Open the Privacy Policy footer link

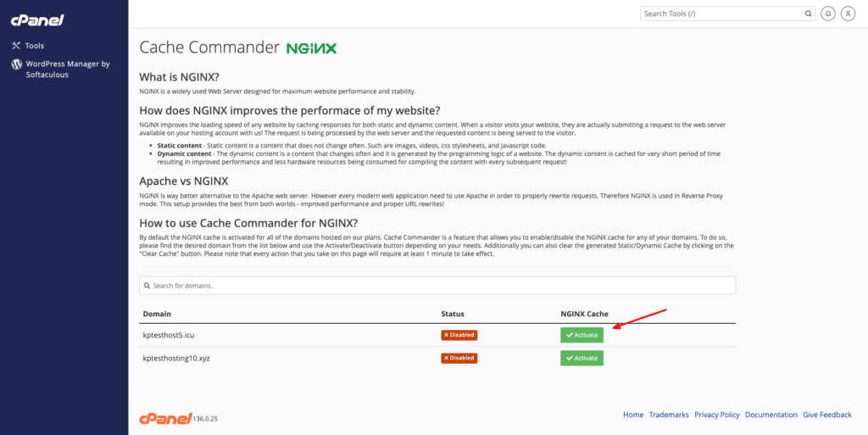tap(717, 415)
